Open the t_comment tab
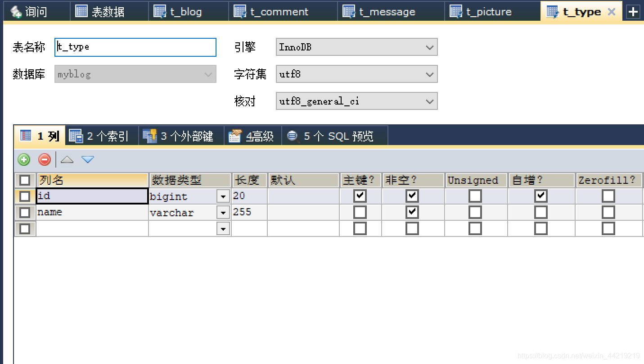The width and height of the screenshot is (644, 364). point(283,12)
